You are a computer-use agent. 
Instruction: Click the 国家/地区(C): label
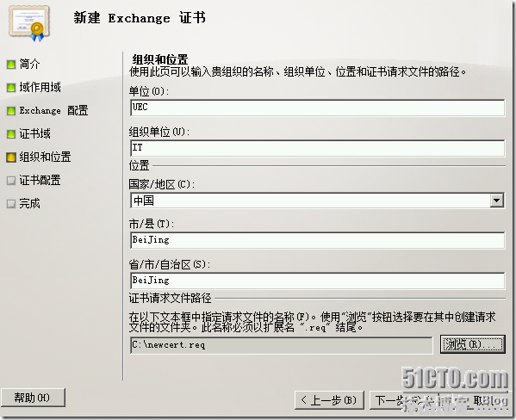coord(162,184)
